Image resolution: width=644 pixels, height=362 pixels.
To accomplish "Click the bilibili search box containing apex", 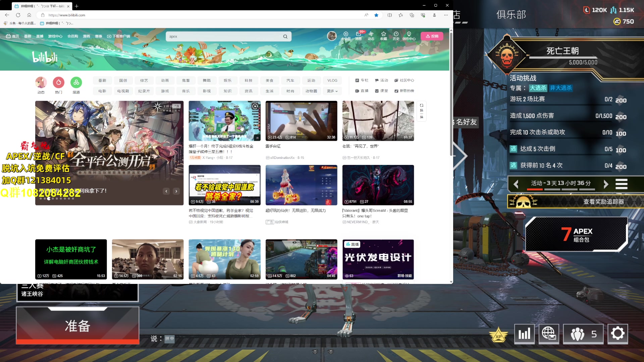I will click(228, 37).
